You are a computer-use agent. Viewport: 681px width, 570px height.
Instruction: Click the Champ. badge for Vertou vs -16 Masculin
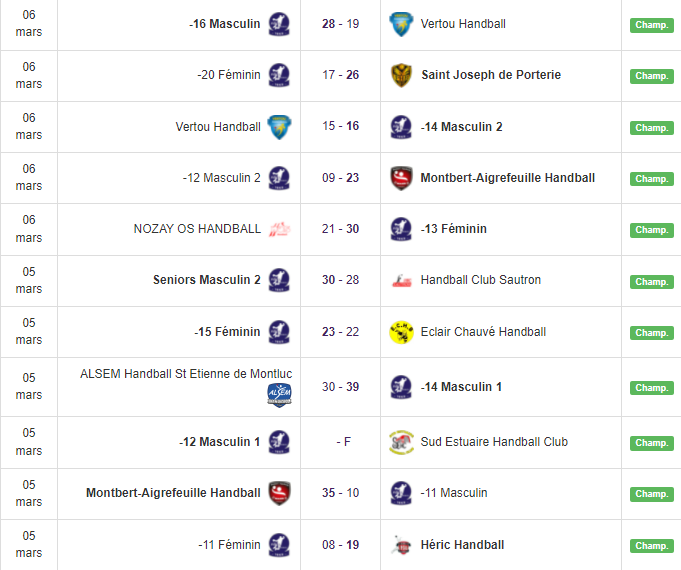[x=651, y=23]
